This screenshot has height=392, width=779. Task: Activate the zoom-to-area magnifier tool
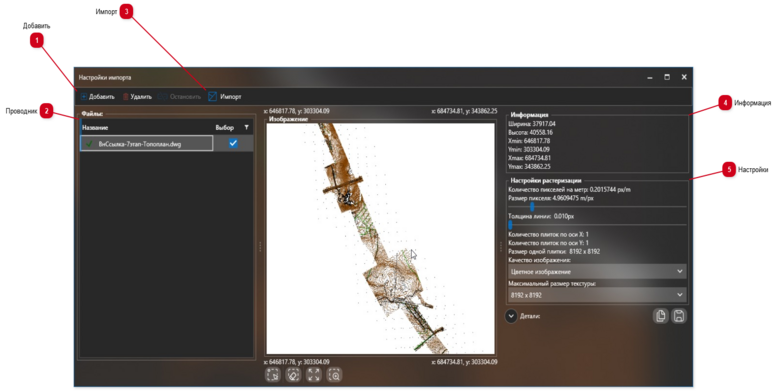pos(334,375)
